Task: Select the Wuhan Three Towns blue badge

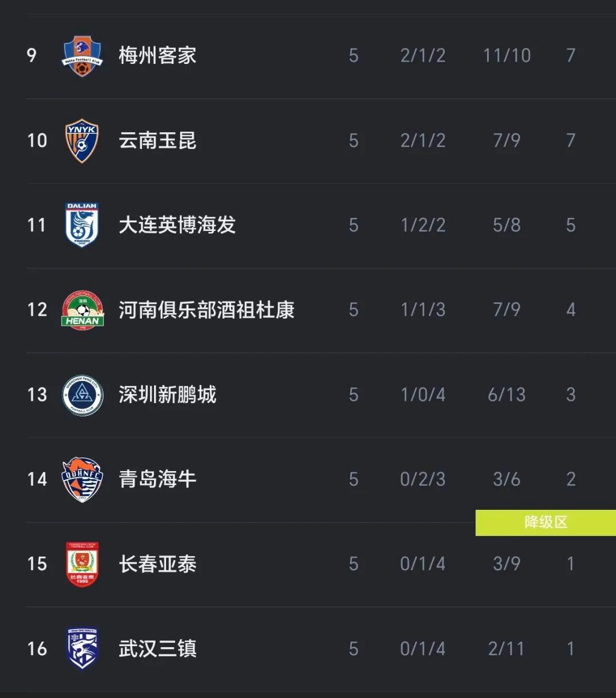Action: (83, 648)
